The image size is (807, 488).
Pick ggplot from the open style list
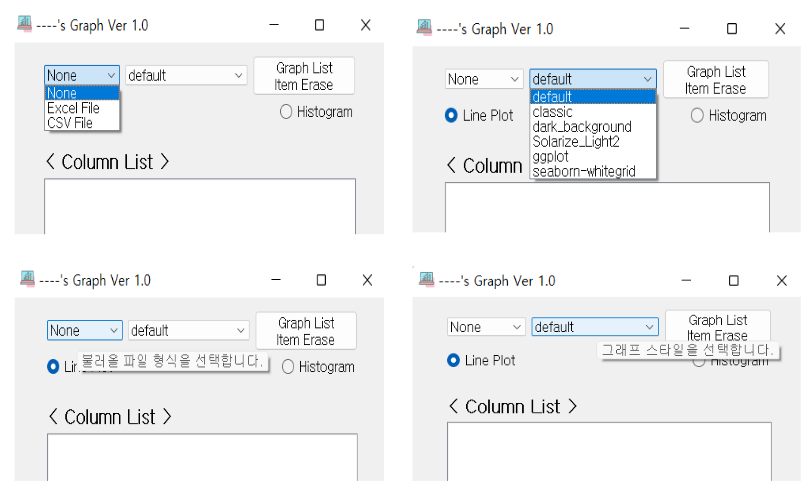pyautogui.click(x=593, y=156)
